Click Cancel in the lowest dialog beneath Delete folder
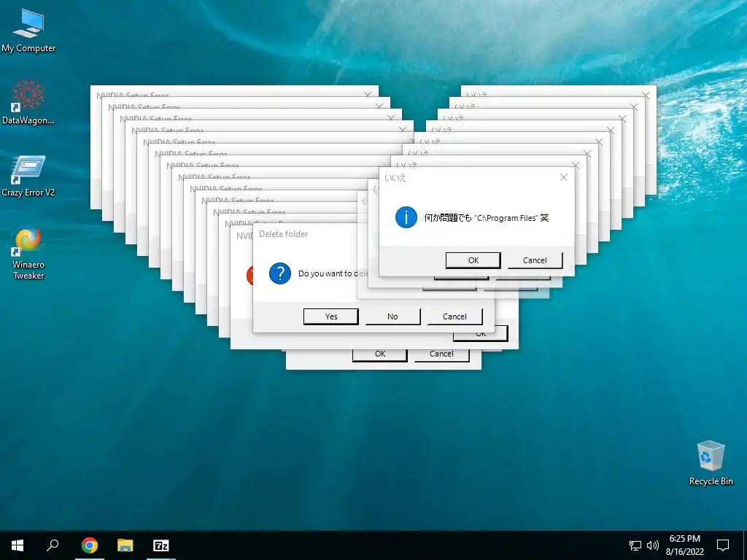The height and width of the screenshot is (560, 747). (441, 354)
